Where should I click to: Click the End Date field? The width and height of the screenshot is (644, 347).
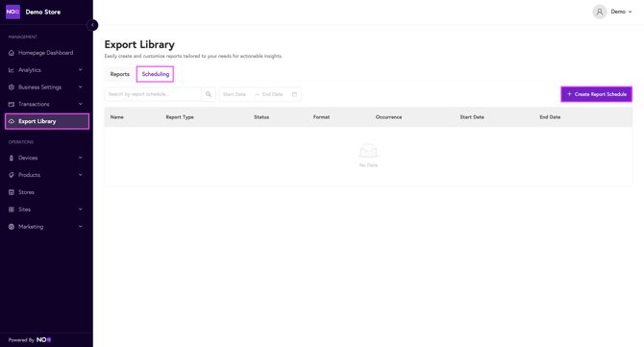point(273,94)
